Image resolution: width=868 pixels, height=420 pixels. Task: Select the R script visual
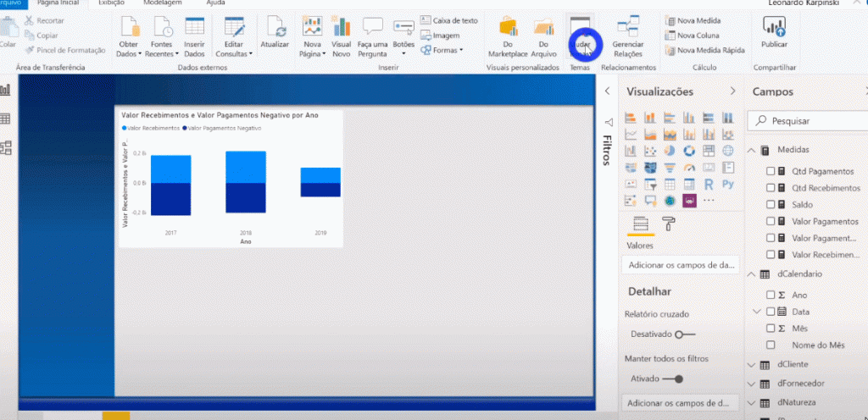709,184
